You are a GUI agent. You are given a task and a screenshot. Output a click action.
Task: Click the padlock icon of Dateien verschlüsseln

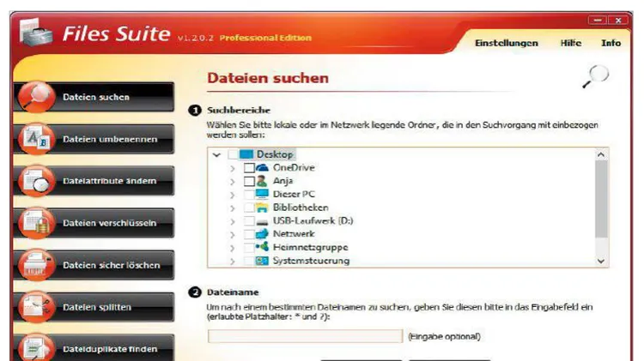tap(36, 223)
